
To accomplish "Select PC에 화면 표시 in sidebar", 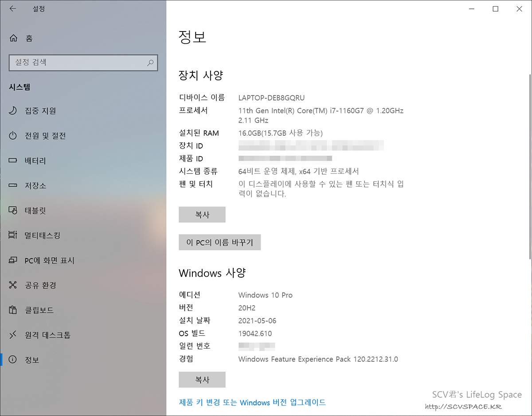I will [83, 260].
